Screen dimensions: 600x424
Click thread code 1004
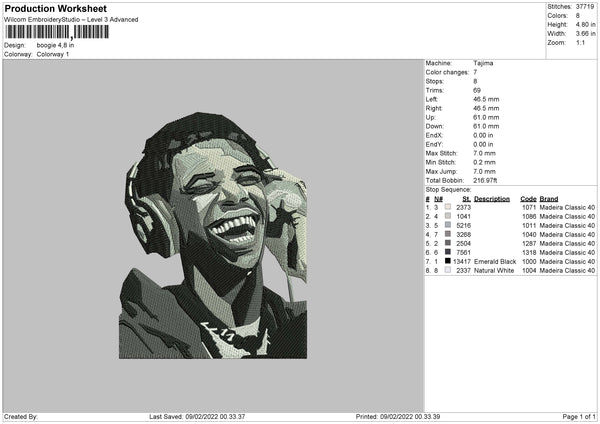(529, 271)
